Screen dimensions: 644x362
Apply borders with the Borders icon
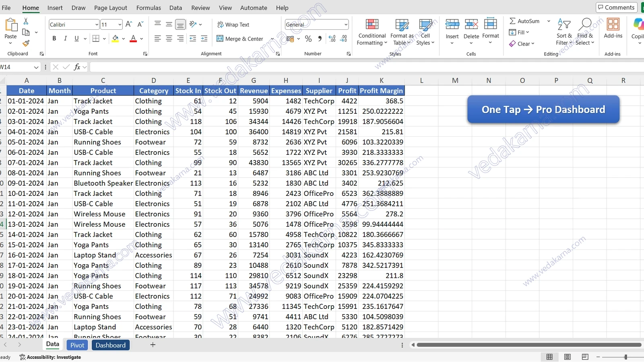[96, 39]
